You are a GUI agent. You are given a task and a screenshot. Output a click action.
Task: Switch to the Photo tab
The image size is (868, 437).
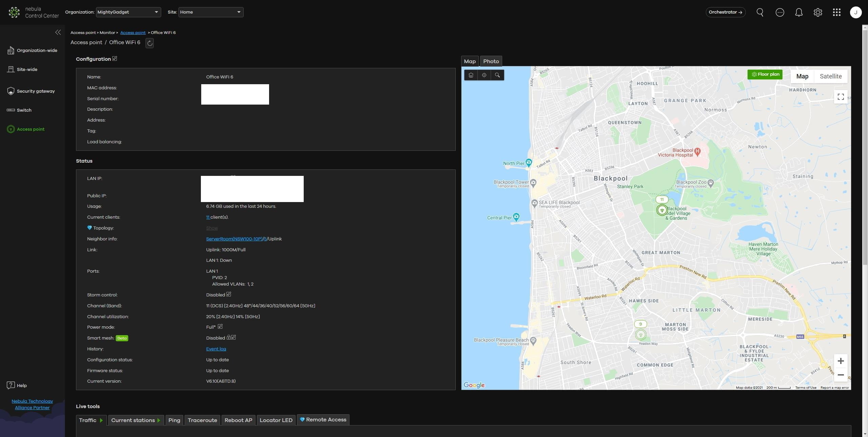click(491, 61)
